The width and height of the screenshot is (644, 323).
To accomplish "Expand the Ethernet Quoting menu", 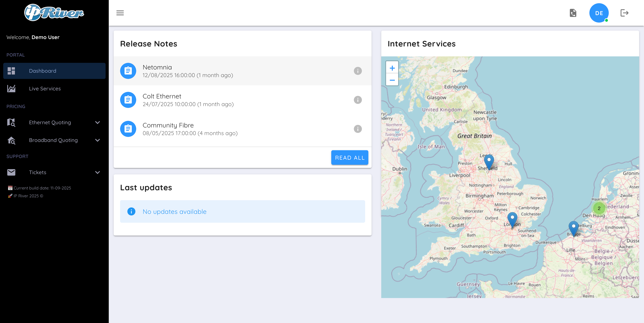I will click(98, 122).
